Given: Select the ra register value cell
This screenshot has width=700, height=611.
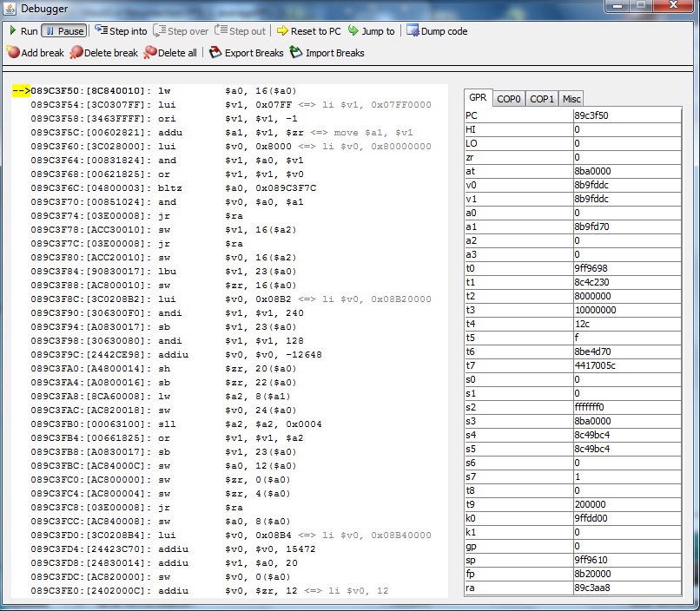Looking at the screenshot, I should [625, 588].
